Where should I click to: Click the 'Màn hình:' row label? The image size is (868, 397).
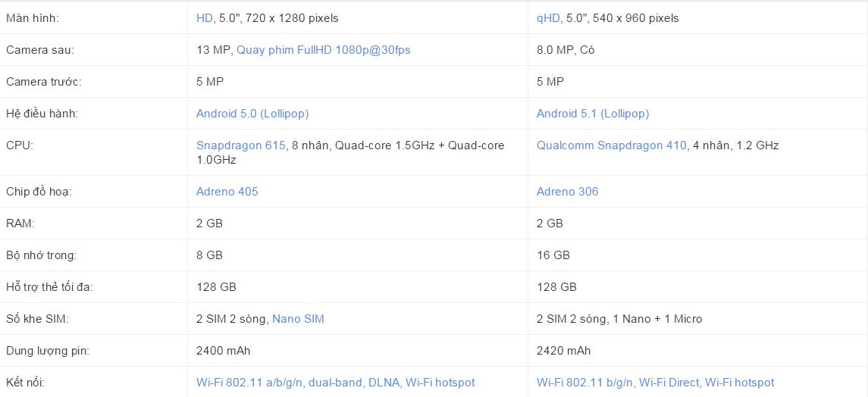[x=33, y=18]
